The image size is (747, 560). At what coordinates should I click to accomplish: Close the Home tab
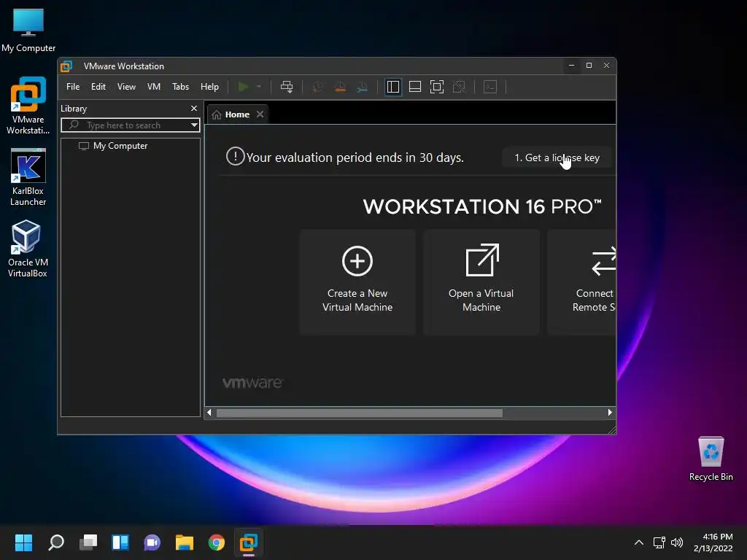pos(260,114)
